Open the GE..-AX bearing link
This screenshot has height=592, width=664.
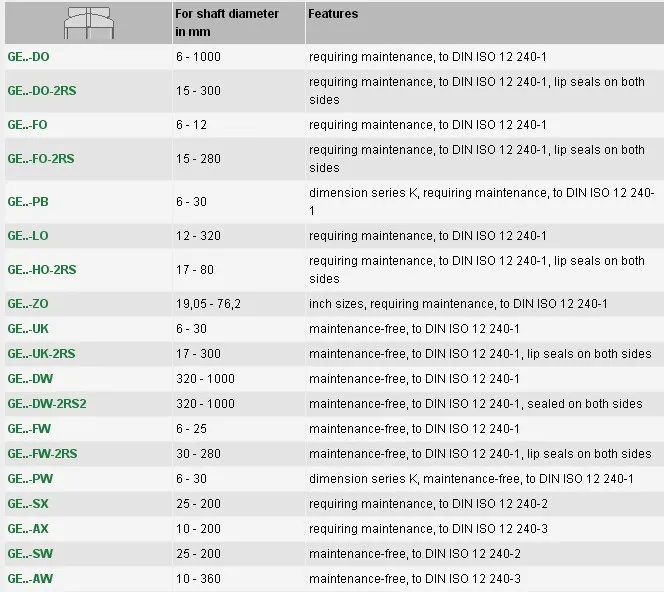(28, 529)
